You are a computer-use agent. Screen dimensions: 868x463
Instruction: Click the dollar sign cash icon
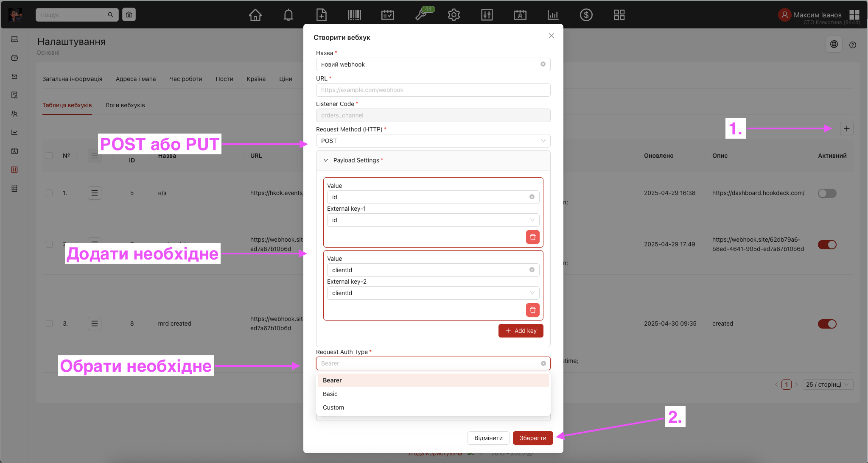(586, 15)
